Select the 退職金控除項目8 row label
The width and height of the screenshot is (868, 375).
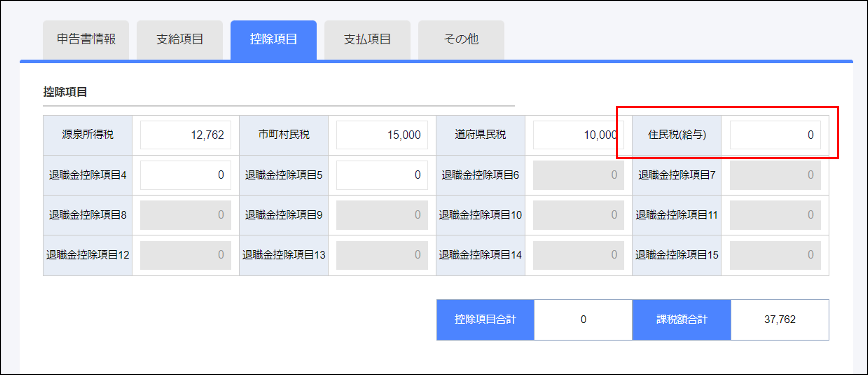click(87, 215)
